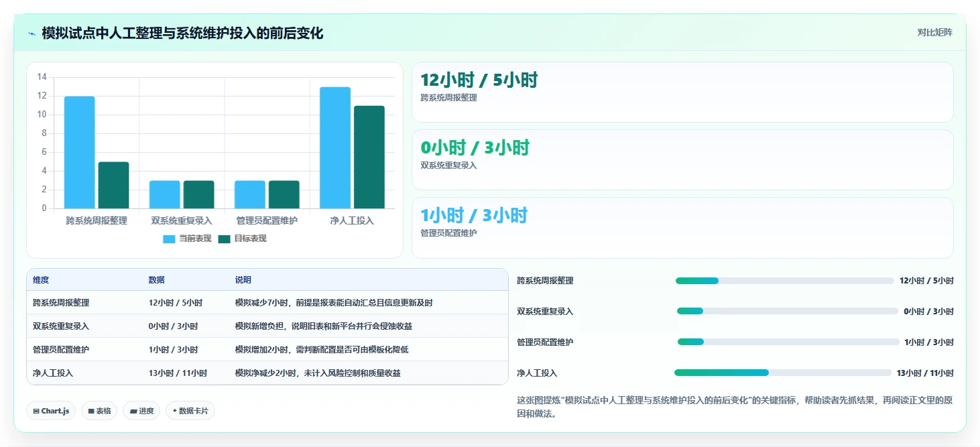980x447 pixels.
Task: Click table data cell 1小时 / 3小时
Action: point(174,350)
